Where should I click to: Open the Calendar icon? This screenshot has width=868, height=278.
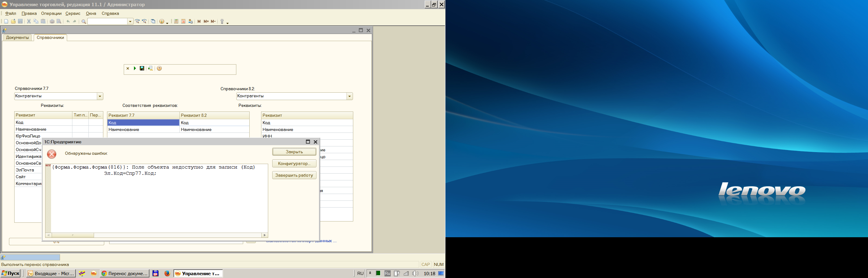tap(183, 22)
